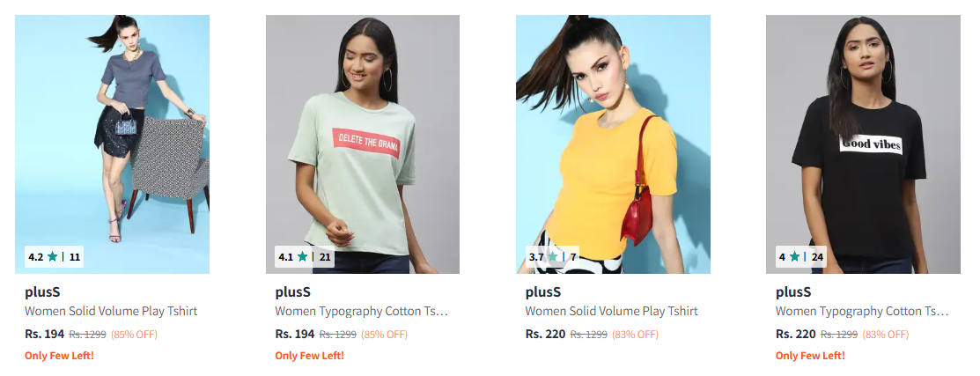Click plusS brand name under grey top

[x=42, y=291]
